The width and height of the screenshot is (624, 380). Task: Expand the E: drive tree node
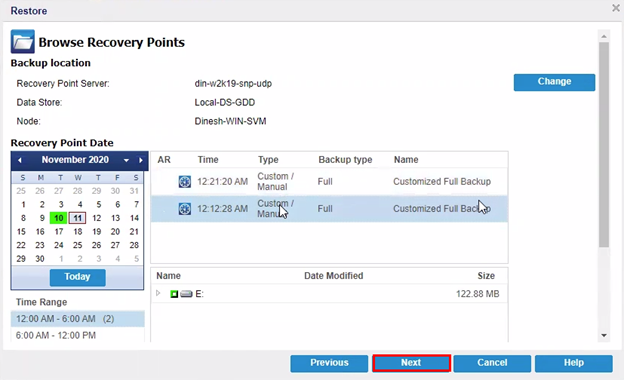(x=158, y=293)
